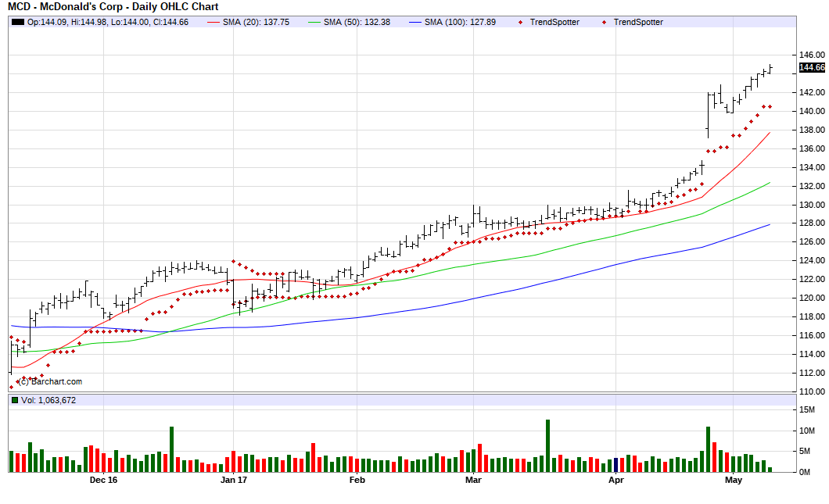Click the Vol: 1,063,672 label
The height and width of the screenshot is (504, 829).
click(x=48, y=400)
